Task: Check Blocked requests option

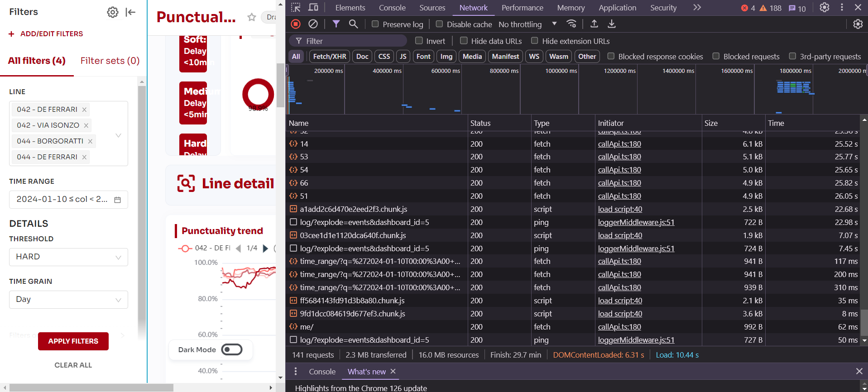Action: [x=716, y=56]
